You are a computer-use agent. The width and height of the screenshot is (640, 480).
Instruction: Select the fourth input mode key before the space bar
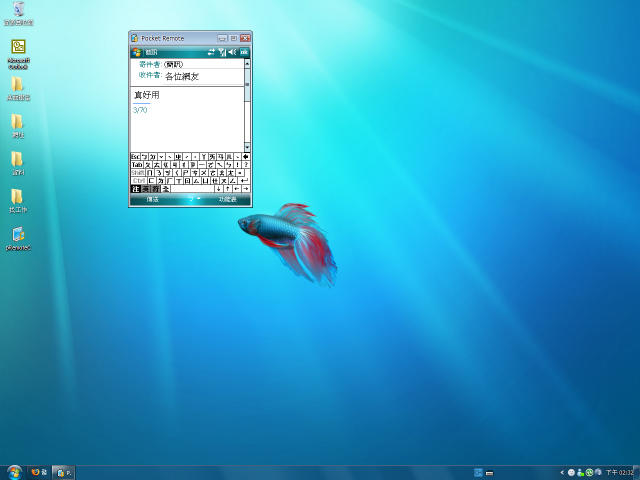click(165, 189)
